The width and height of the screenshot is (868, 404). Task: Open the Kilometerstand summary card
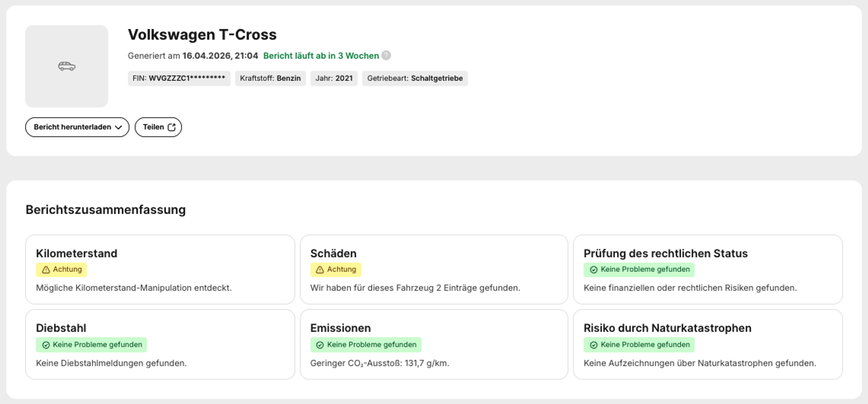click(x=160, y=269)
